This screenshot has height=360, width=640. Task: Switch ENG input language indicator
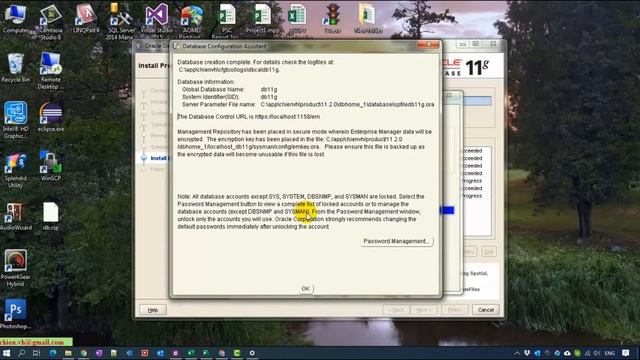point(610,353)
